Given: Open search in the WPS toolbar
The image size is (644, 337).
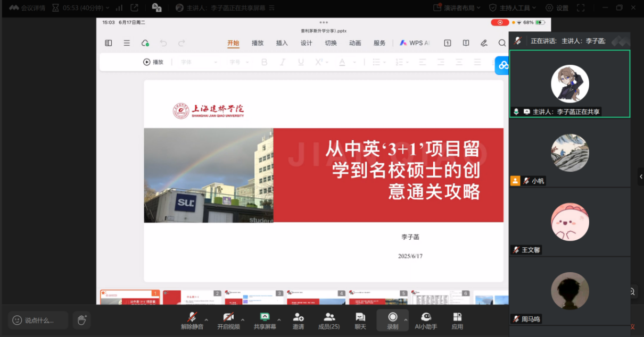Looking at the screenshot, I should pos(502,43).
